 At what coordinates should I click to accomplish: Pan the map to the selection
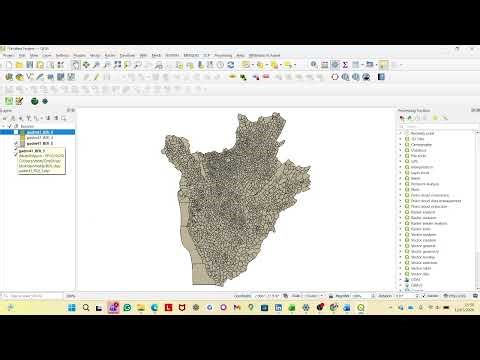(x=86, y=65)
